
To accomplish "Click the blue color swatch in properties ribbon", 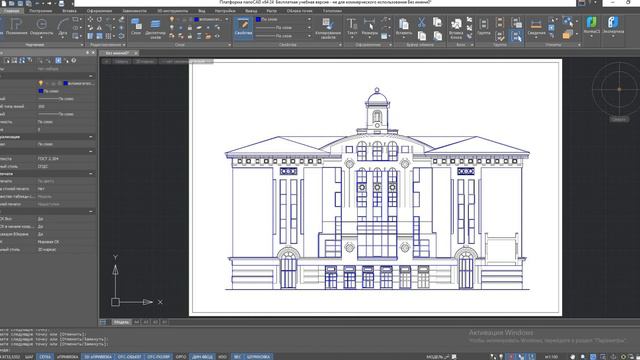I will (258, 19).
